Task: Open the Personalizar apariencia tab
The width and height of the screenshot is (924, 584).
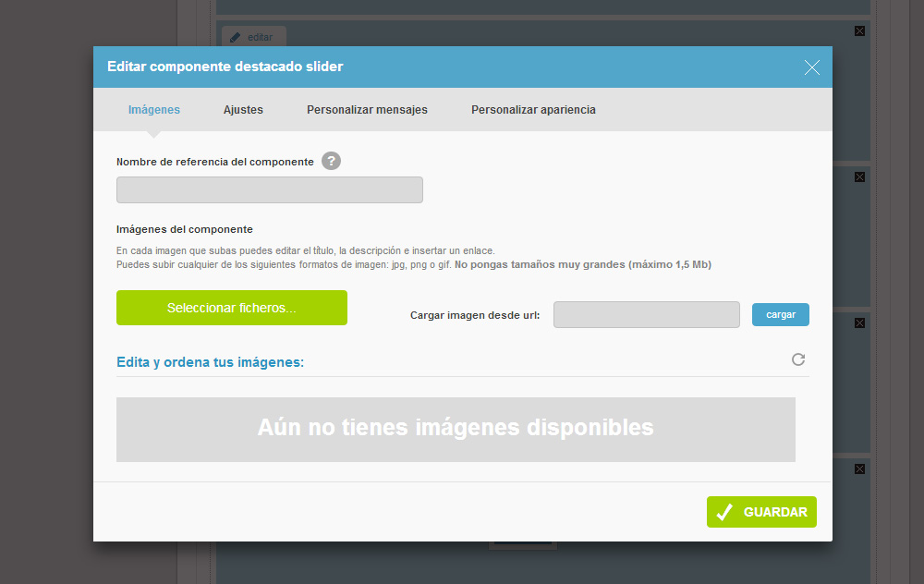Action: tap(533, 110)
